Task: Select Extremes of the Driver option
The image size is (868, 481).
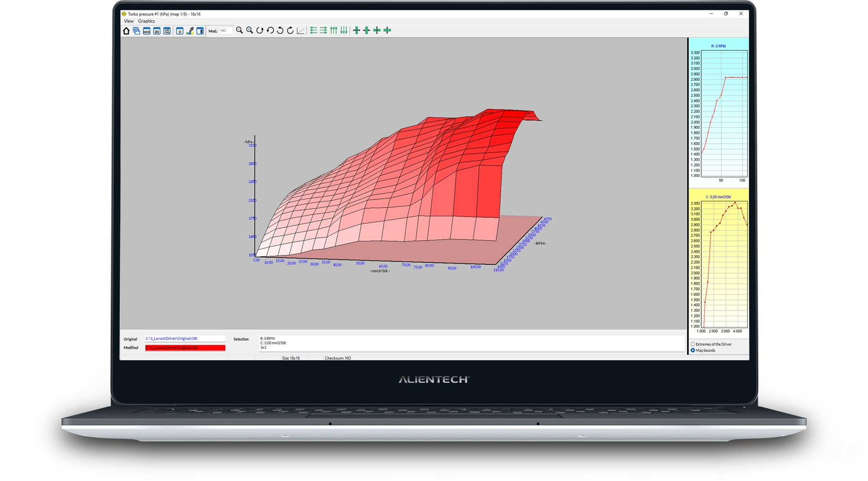Action: pos(693,344)
